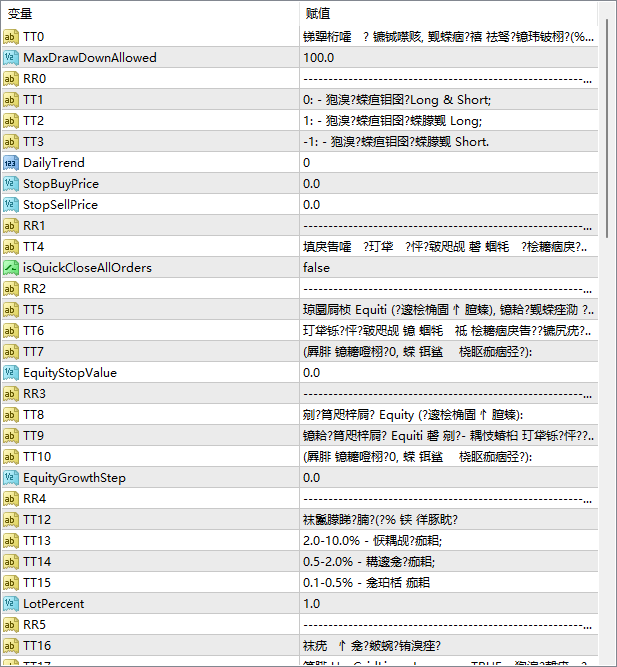Click the string icon beside RR5
617x667 pixels.
pos(11,625)
